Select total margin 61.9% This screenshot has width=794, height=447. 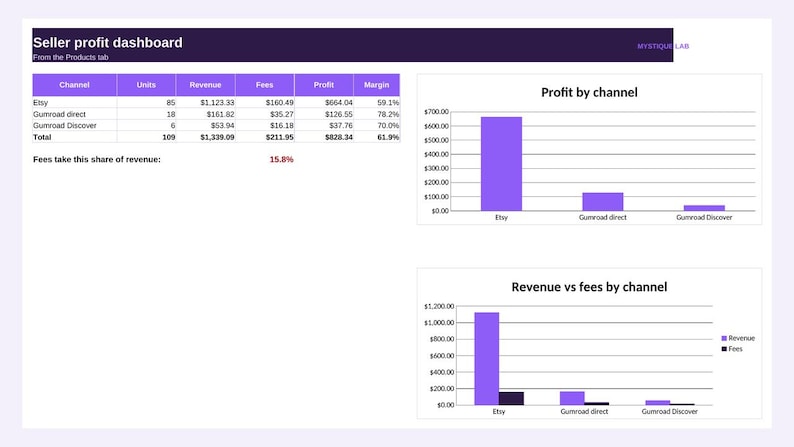click(377, 137)
